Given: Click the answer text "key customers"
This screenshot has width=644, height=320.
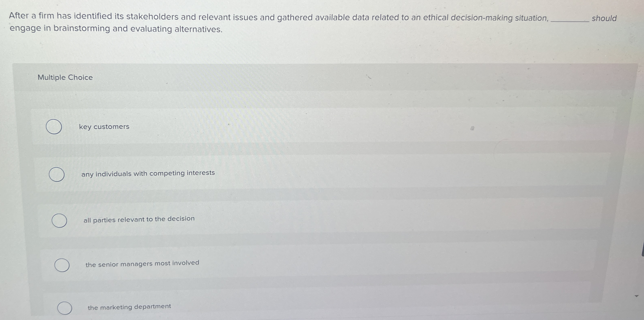Looking at the screenshot, I should point(104,127).
